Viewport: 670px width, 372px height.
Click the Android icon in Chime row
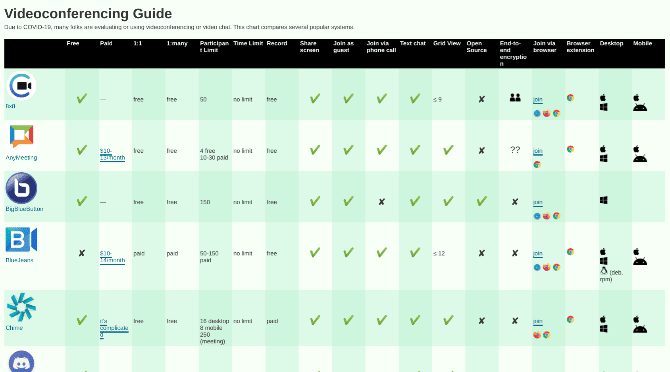tap(640, 329)
